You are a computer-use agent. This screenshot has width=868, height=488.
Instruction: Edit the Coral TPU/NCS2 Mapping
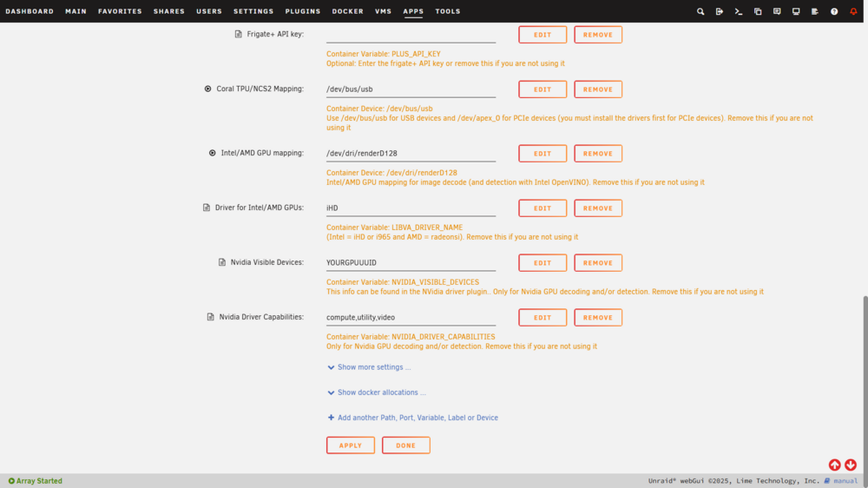click(542, 89)
